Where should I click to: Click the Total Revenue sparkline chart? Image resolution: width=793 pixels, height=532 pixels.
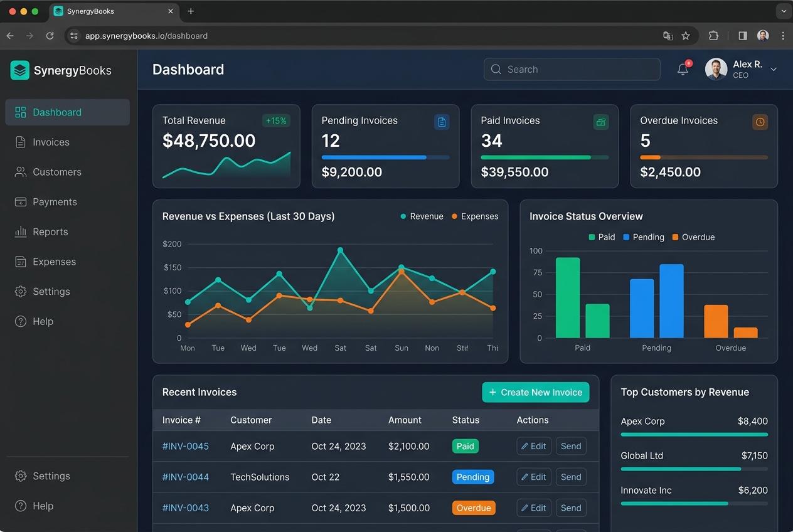tap(226, 165)
